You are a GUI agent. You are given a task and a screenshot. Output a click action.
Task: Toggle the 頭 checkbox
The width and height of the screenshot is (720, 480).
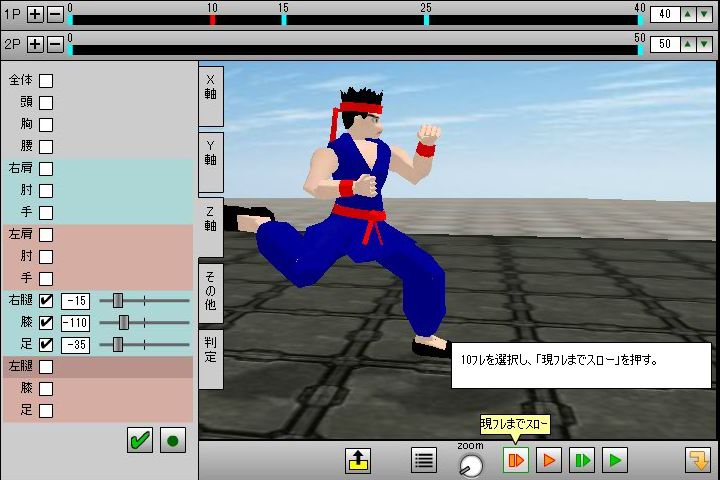pyautogui.click(x=46, y=103)
